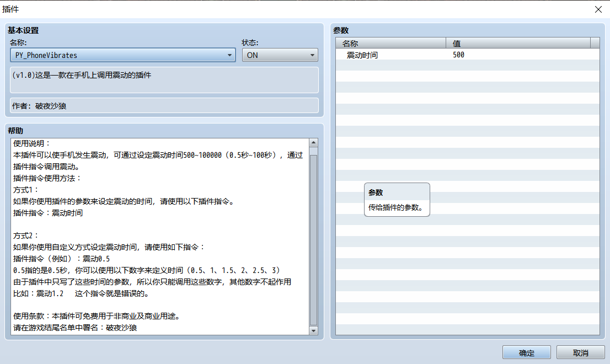Click the line 插件指令（例如）：震动0.5

[61, 259]
